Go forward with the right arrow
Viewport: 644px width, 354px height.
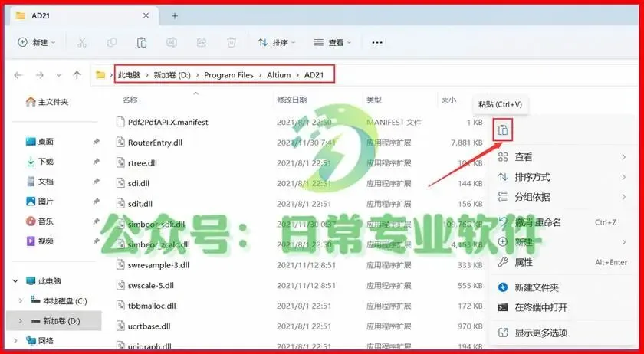[x=39, y=75]
